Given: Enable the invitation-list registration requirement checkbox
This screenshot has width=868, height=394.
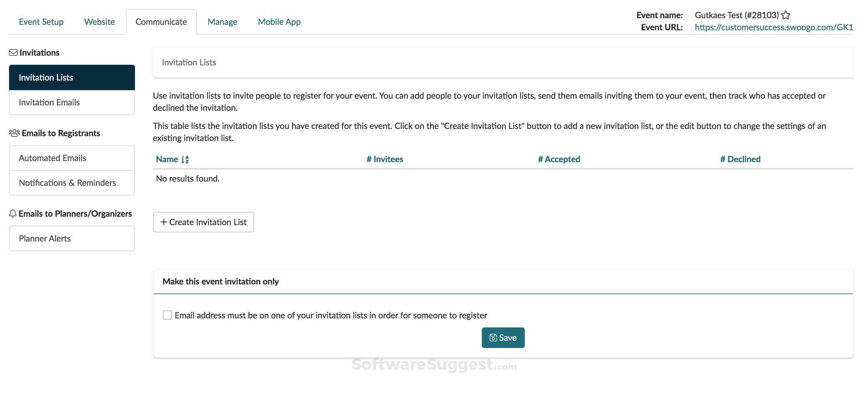Looking at the screenshot, I should point(167,315).
